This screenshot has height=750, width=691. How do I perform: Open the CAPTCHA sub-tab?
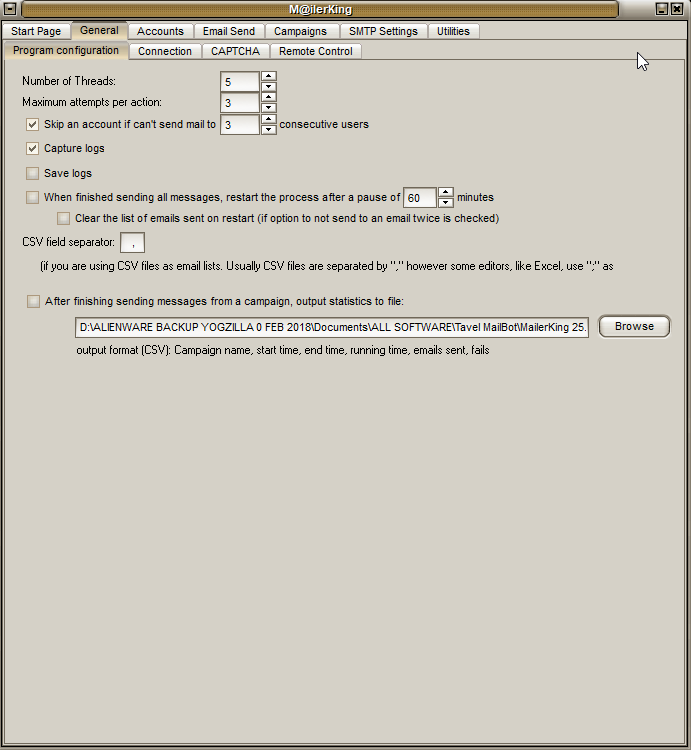click(235, 51)
